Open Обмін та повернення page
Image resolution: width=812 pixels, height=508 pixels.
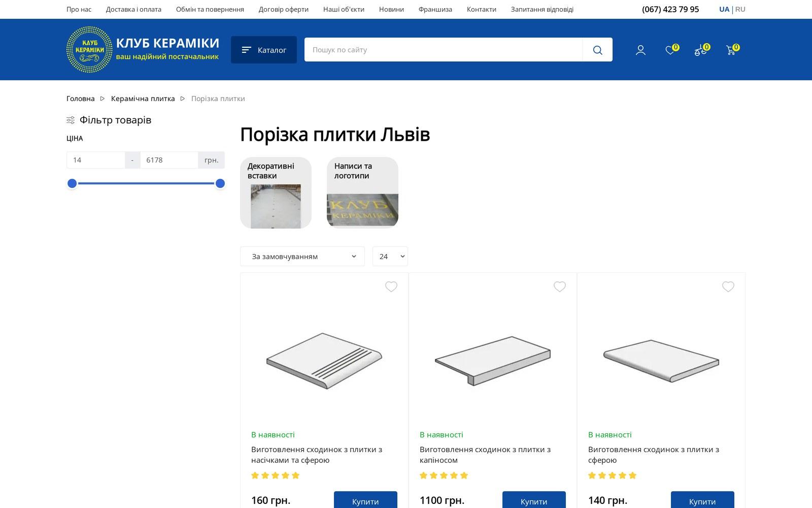click(x=210, y=9)
